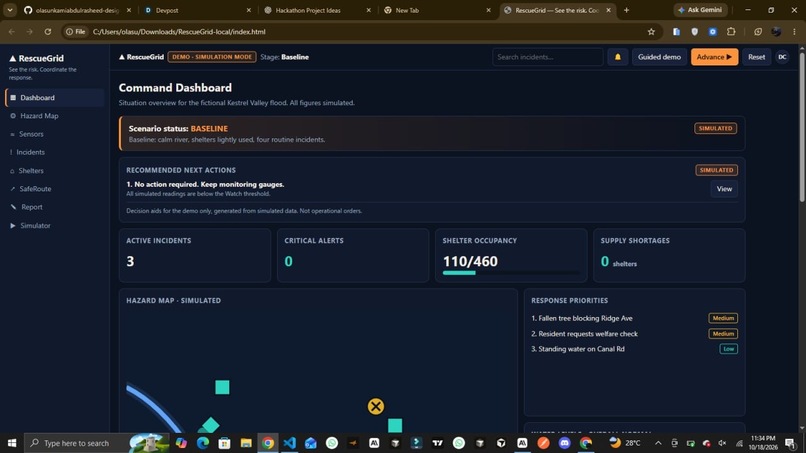The height and width of the screenshot is (453, 806).
Task: Advance the simulation stage
Action: click(714, 57)
